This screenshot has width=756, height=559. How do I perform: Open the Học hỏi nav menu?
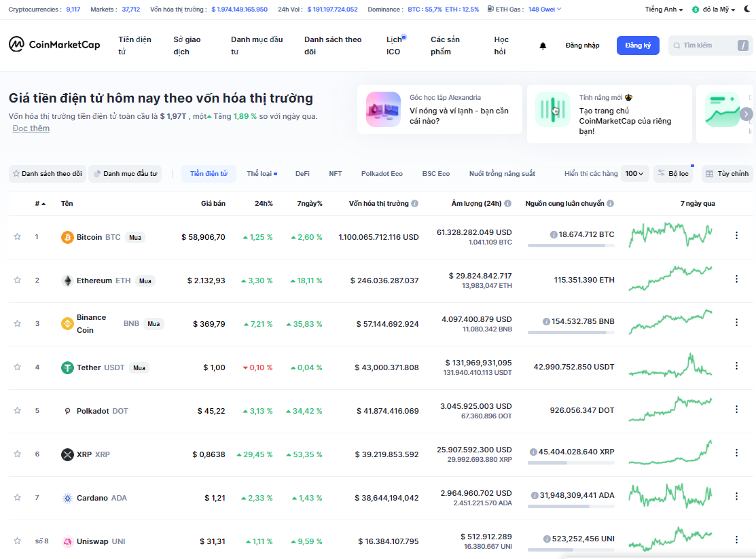[501, 46]
